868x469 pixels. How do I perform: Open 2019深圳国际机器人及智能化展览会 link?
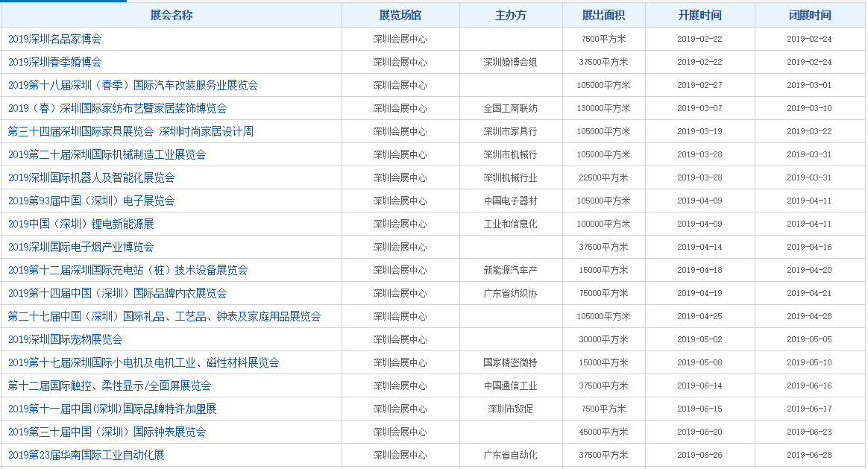click(x=91, y=177)
